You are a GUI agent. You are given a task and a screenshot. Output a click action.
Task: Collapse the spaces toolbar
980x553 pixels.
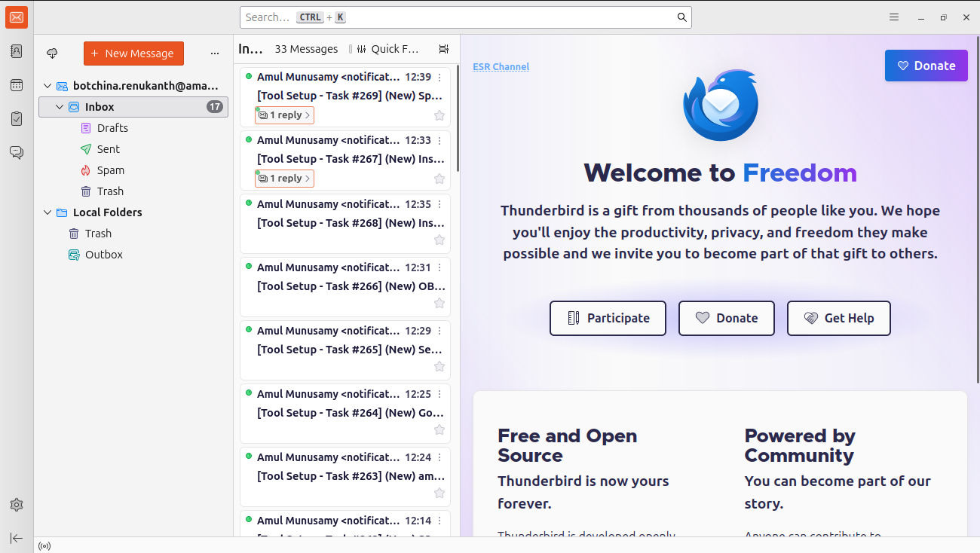click(x=17, y=538)
